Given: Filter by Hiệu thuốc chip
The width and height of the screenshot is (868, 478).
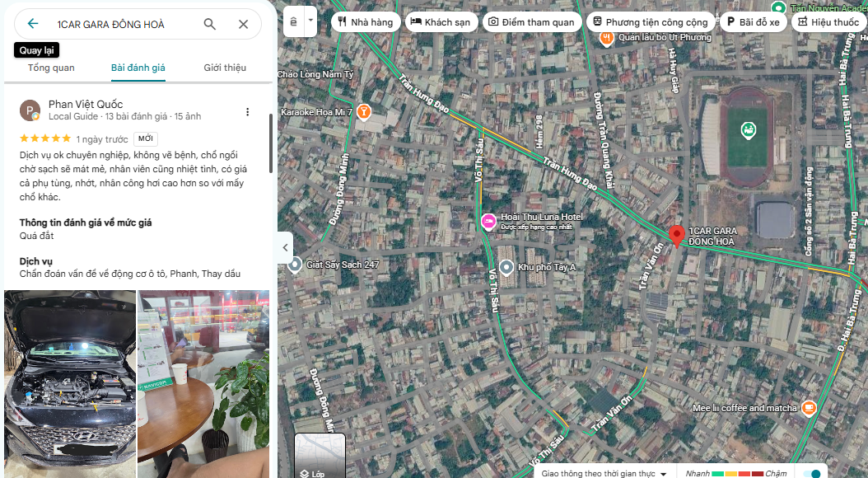Looking at the screenshot, I should click(x=828, y=22).
